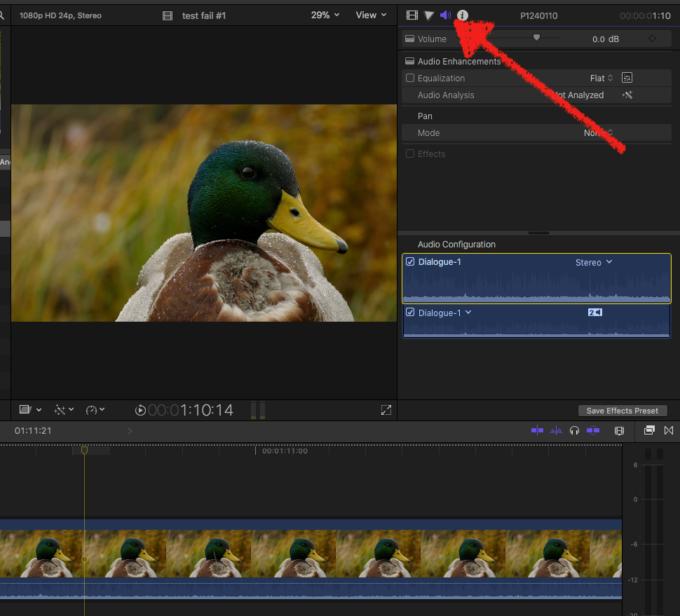680x616 pixels.
Task: Solo selected clips with the headphones icon
Action: click(x=575, y=430)
